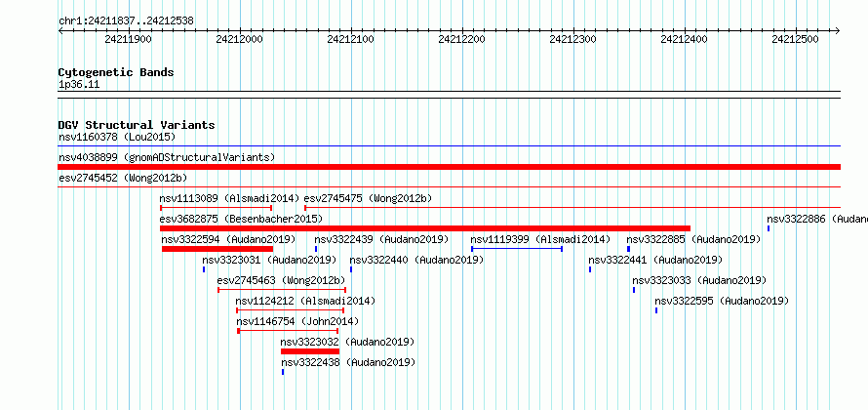The width and height of the screenshot is (868, 410).
Task: Click the red span under nsv1146754
Action: pyautogui.click(x=288, y=331)
